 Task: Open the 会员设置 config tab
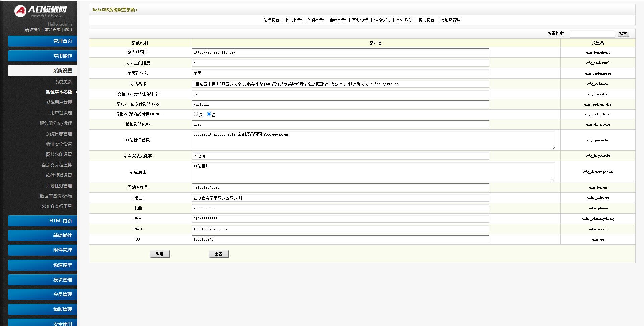[338, 20]
